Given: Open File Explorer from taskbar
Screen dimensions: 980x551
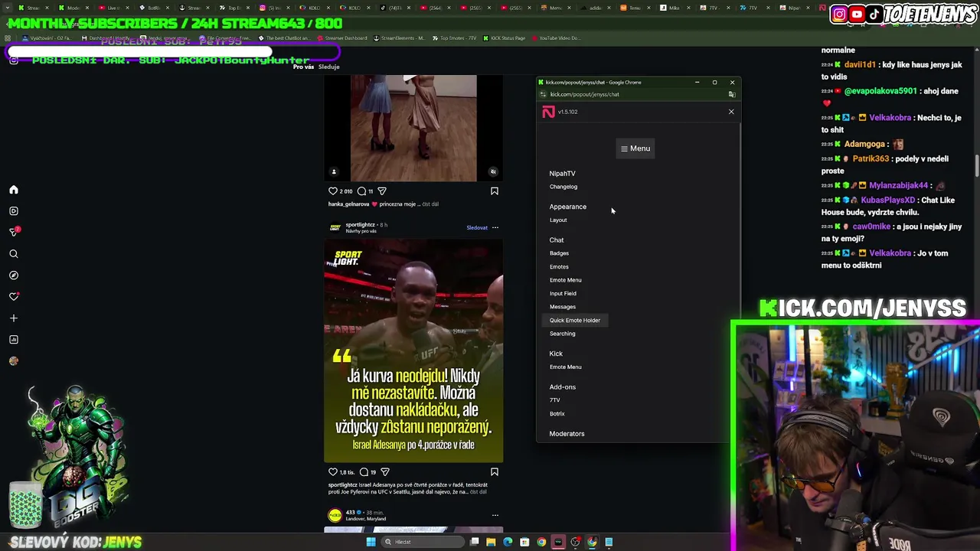Looking at the screenshot, I should (491, 542).
